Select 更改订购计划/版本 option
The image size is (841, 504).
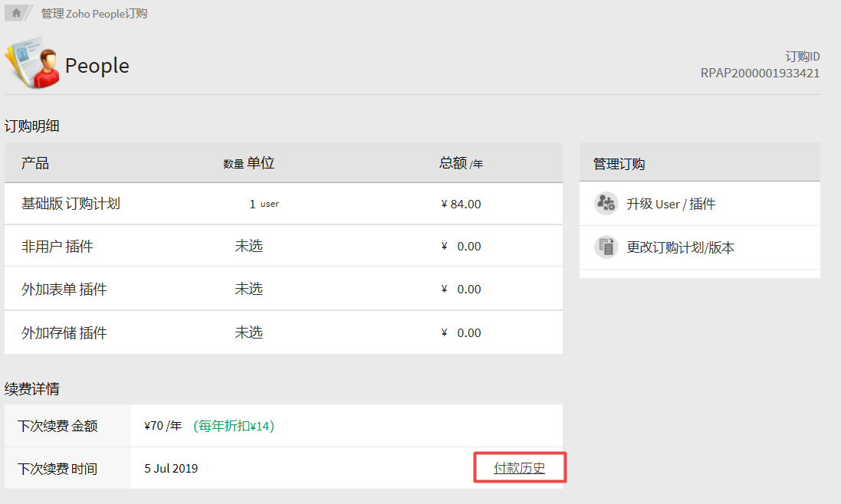680,247
